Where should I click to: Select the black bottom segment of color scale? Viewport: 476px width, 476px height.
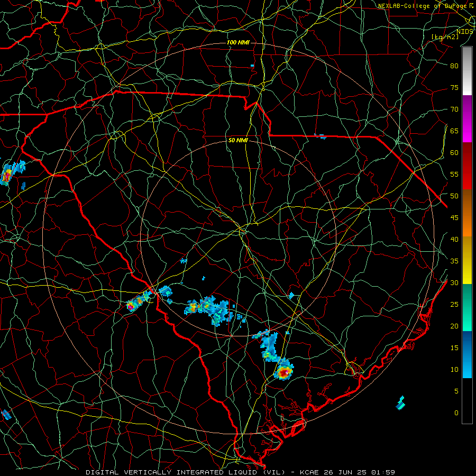point(467,401)
